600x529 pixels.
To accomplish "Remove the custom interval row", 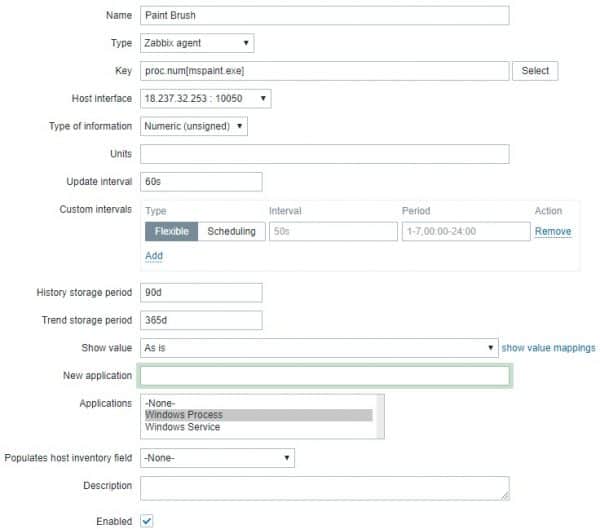I will pos(553,231).
